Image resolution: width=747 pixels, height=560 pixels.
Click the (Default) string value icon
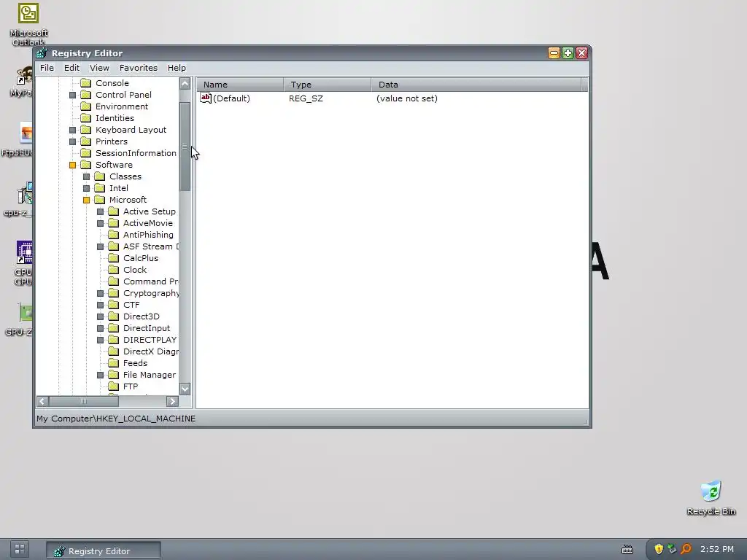click(205, 98)
